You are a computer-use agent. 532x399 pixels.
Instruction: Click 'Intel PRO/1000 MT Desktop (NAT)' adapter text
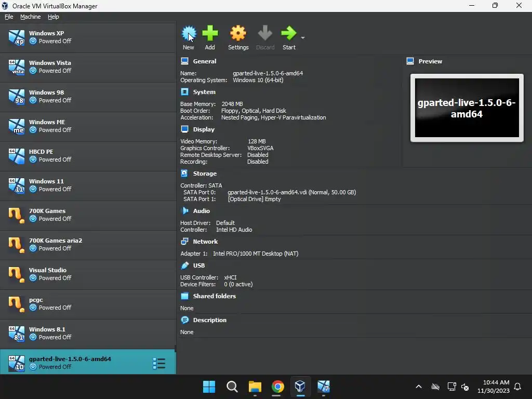coord(256,254)
